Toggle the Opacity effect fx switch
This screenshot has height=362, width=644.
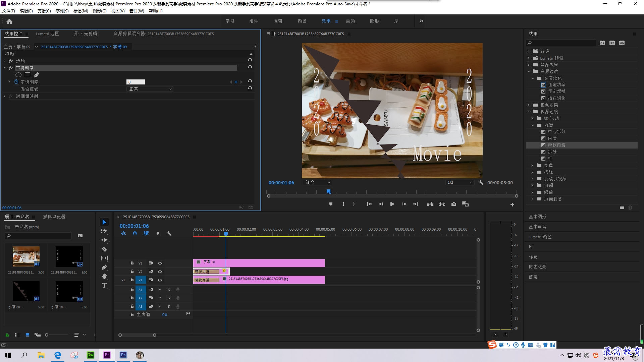(11, 68)
